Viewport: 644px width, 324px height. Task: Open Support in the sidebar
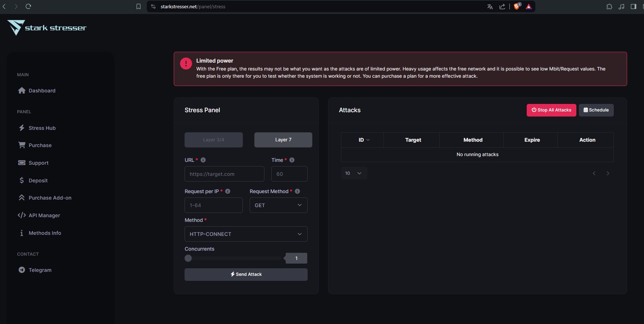38,163
